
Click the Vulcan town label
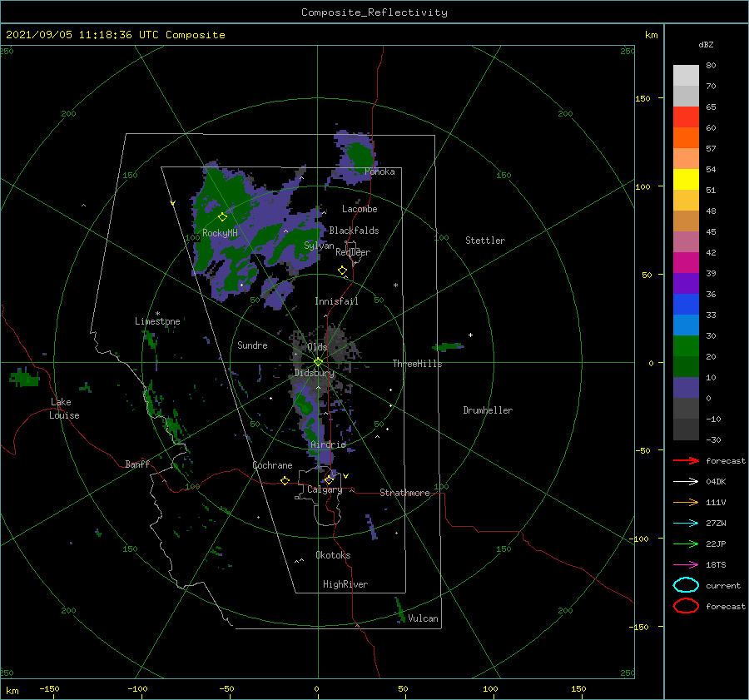coord(424,618)
